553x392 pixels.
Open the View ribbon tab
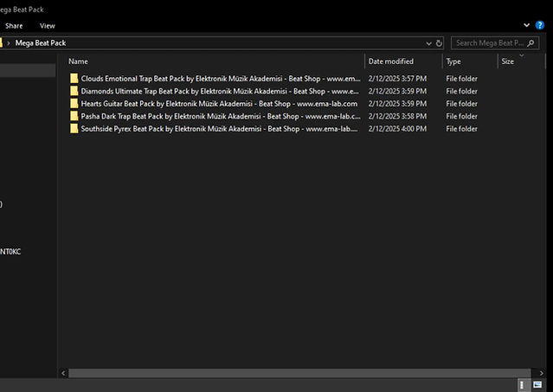[48, 26]
